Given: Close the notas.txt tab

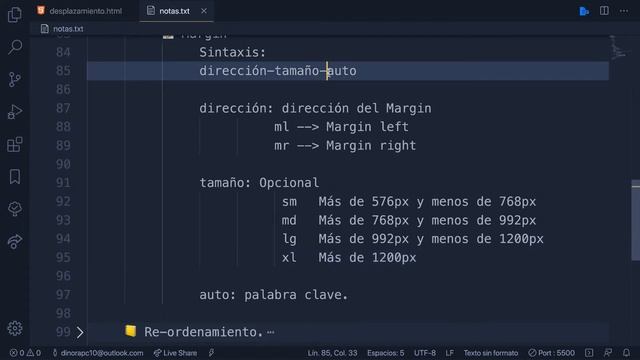Looking at the screenshot, I should tap(204, 11).
